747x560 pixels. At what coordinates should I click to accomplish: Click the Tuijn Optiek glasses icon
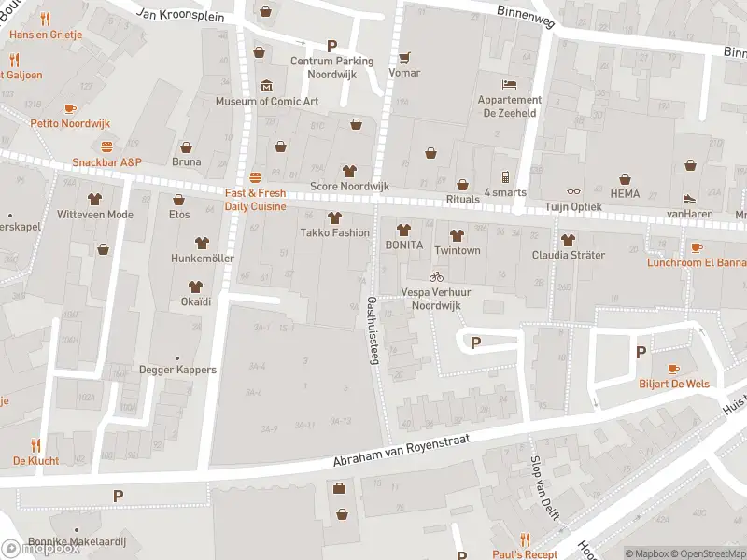[x=573, y=177]
